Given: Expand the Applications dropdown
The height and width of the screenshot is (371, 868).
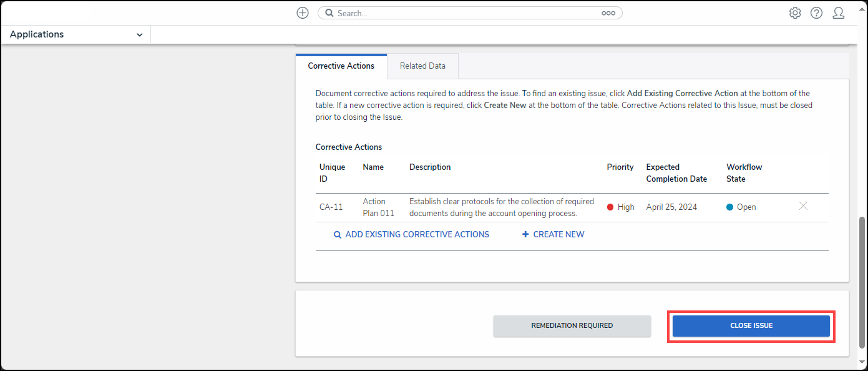Looking at the screenshot, I should [x=139, y=35].
